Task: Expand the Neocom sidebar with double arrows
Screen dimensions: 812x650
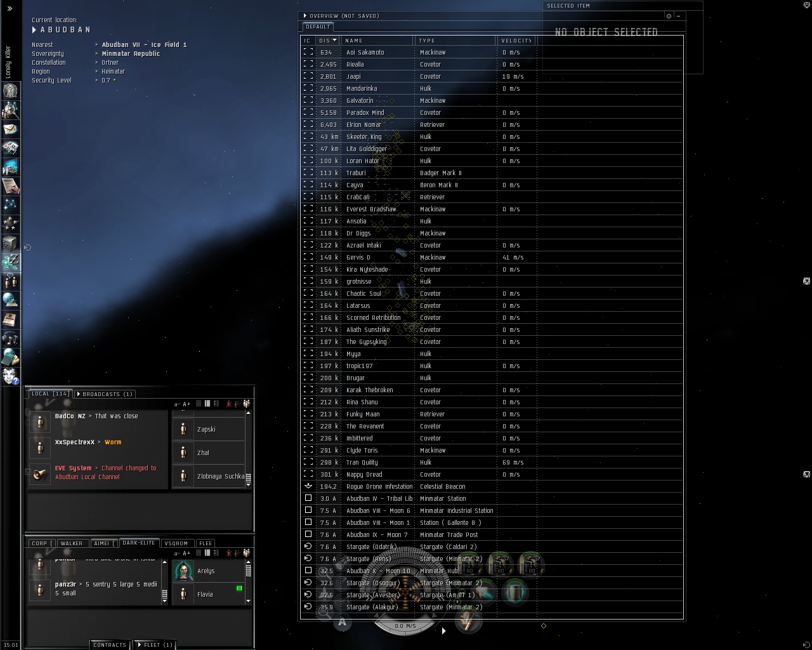Action: click(10, 8)
